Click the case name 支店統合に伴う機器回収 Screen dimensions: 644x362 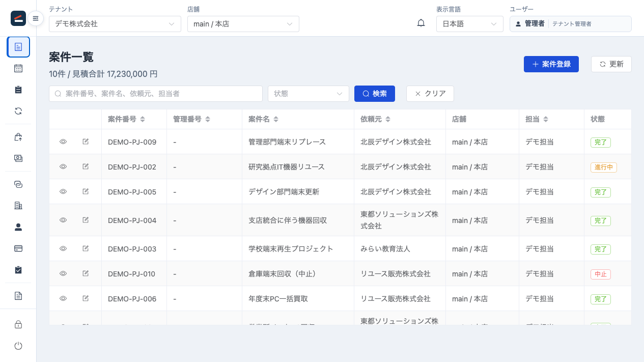coord(288,220)
